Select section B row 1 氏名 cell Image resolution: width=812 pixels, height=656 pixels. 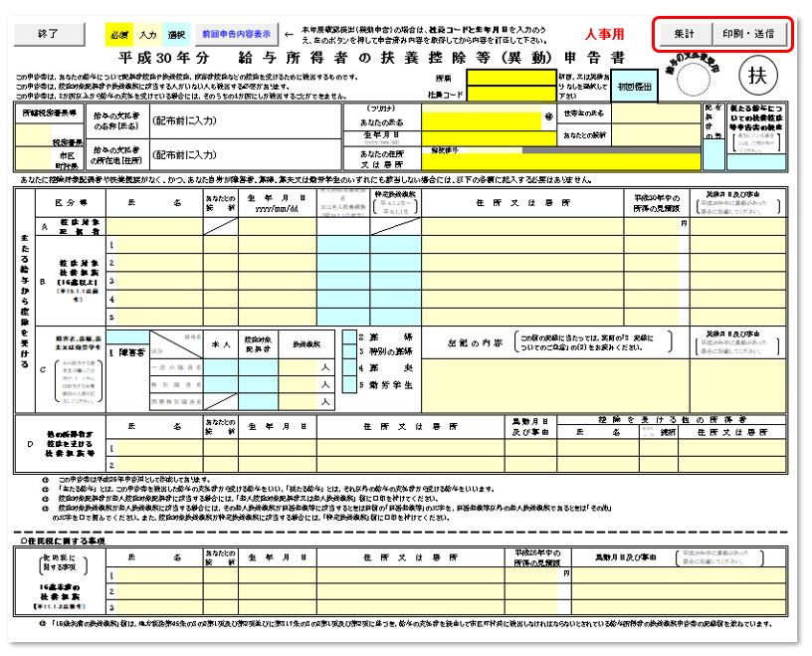click(160, 245)
